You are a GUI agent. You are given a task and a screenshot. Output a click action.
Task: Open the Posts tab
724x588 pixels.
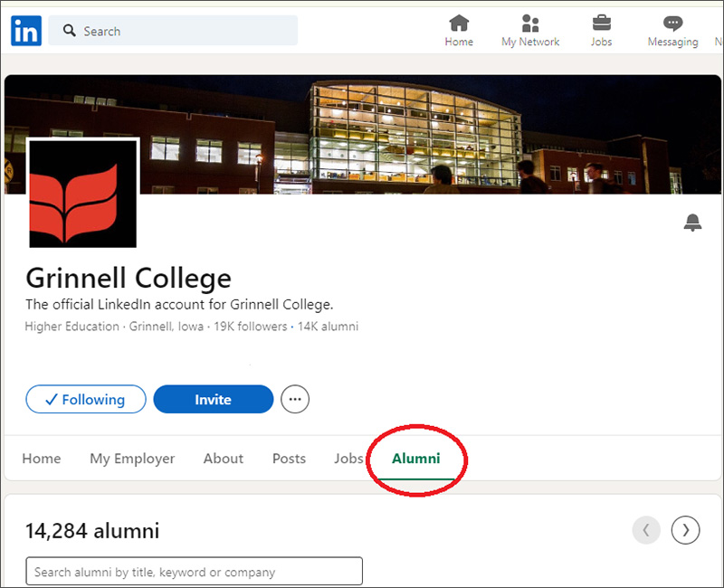289,459
